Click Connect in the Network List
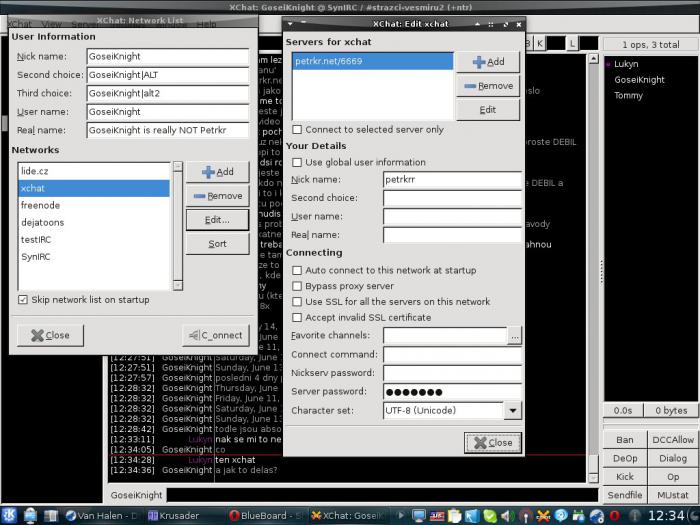700x525 pixels. click(x=216, y=335)
